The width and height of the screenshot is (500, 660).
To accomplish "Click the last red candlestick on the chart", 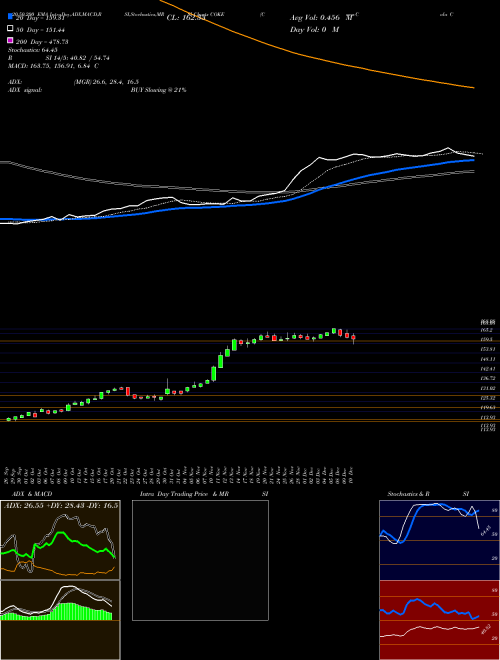I will [x=354, y=338].
